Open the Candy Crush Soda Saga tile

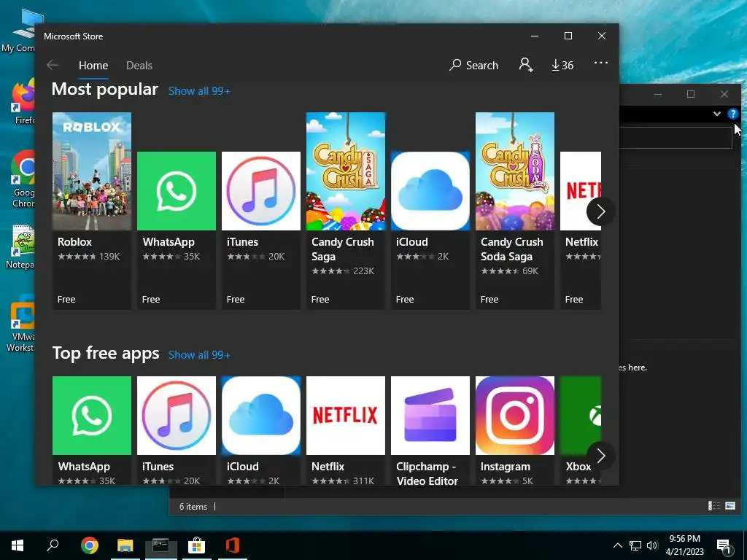click(515, 211)
